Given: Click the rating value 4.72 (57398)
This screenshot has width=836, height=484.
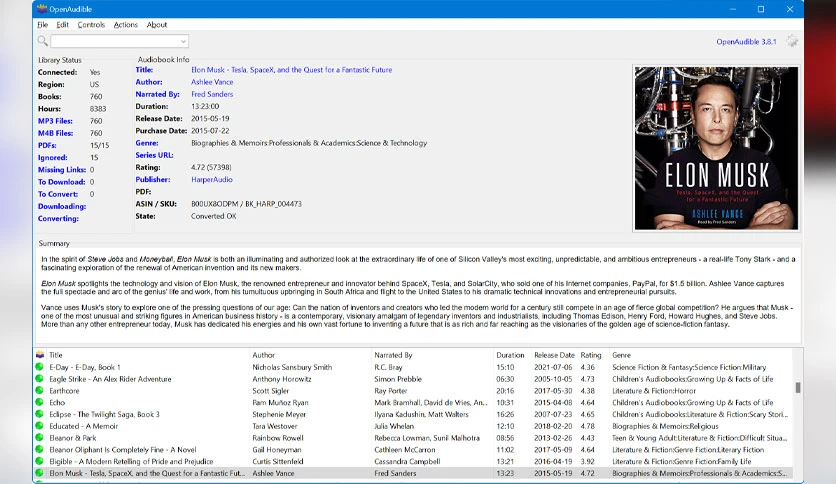Looking at the screenshot, I should pyautogui.click(x=211, y=167).
